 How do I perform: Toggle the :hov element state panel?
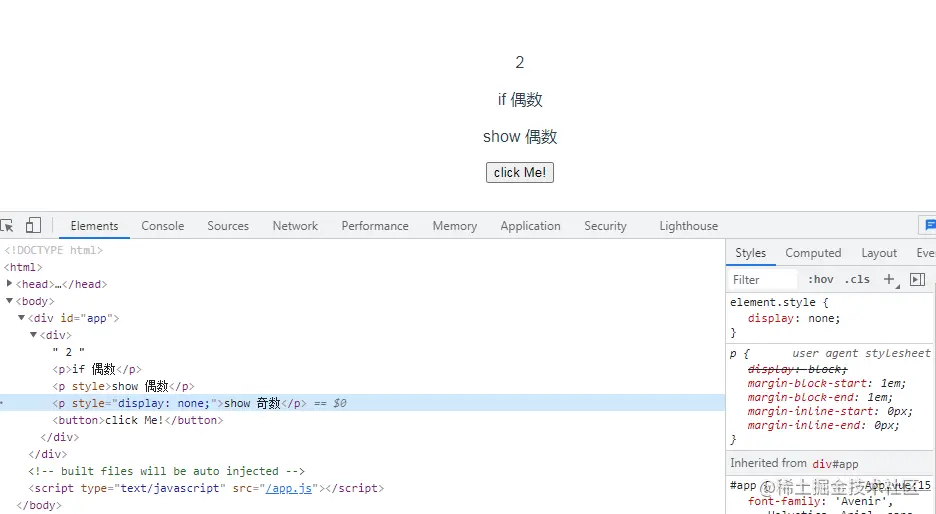click(821, 279)
